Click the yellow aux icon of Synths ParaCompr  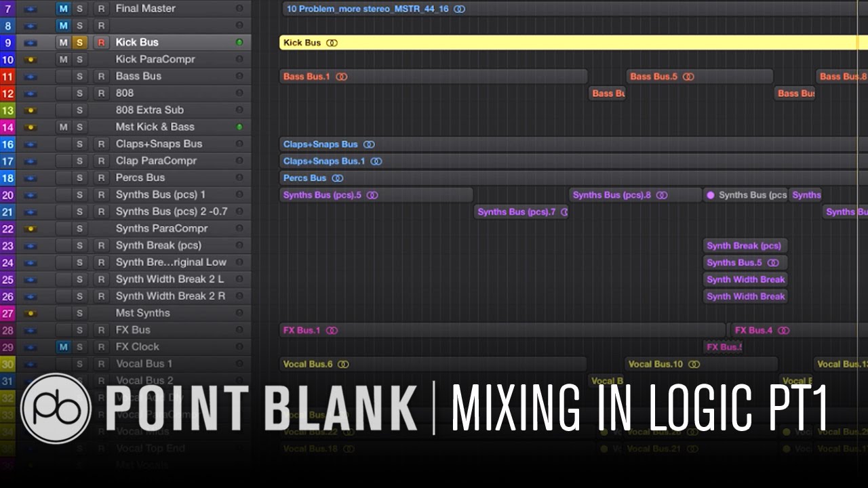tap(30, 229)
